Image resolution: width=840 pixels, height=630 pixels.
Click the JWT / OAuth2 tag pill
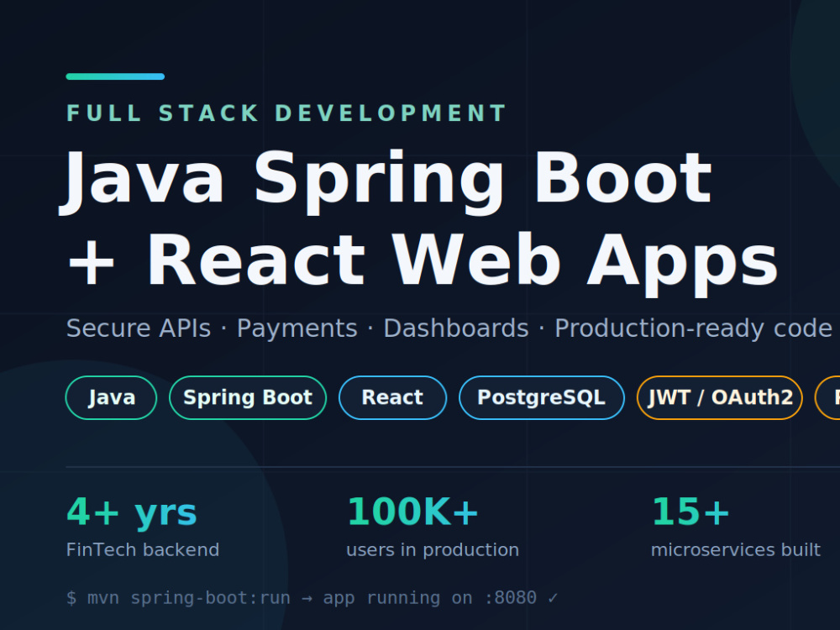(x=720, y=397)
